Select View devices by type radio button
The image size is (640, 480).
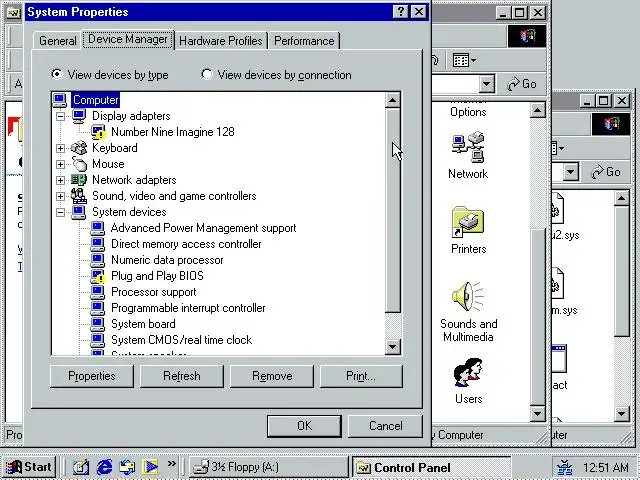(57, 74)
